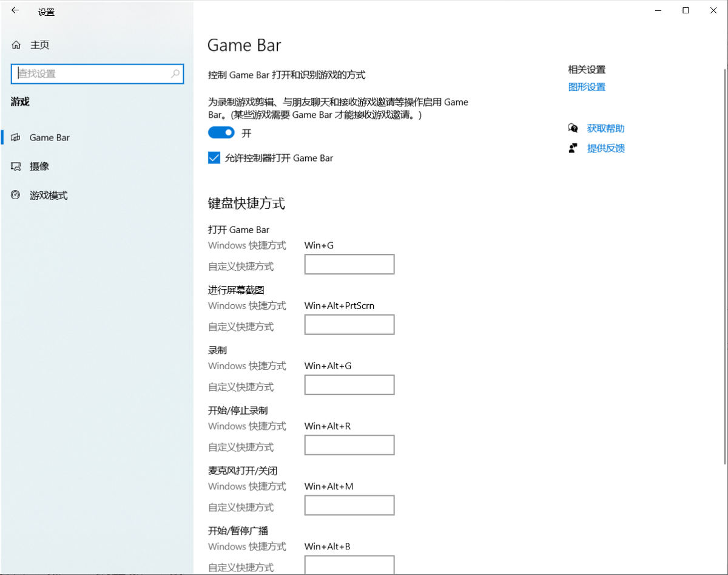Click the search magnifier icon
Viewport: 728px width, 575px height.
[175, 73]
